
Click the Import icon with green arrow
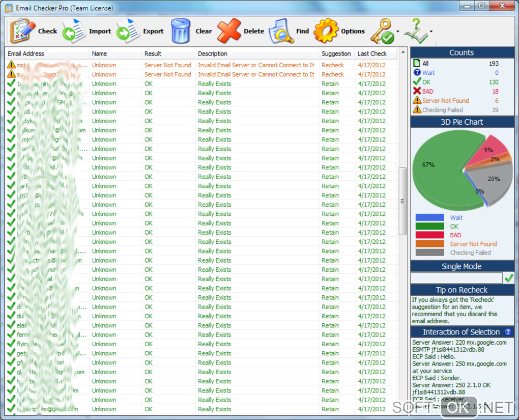coord(74,31)
